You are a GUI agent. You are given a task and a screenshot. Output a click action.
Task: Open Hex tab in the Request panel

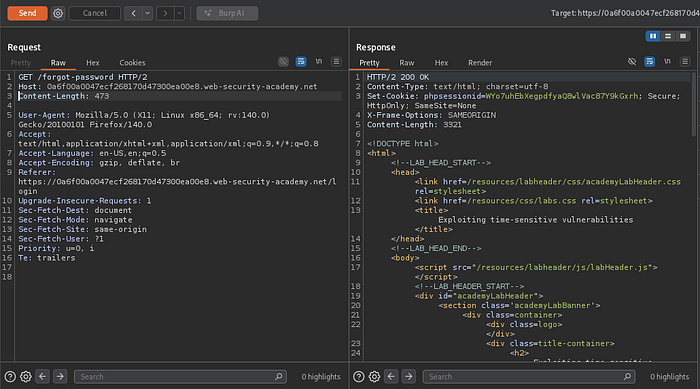93,63
